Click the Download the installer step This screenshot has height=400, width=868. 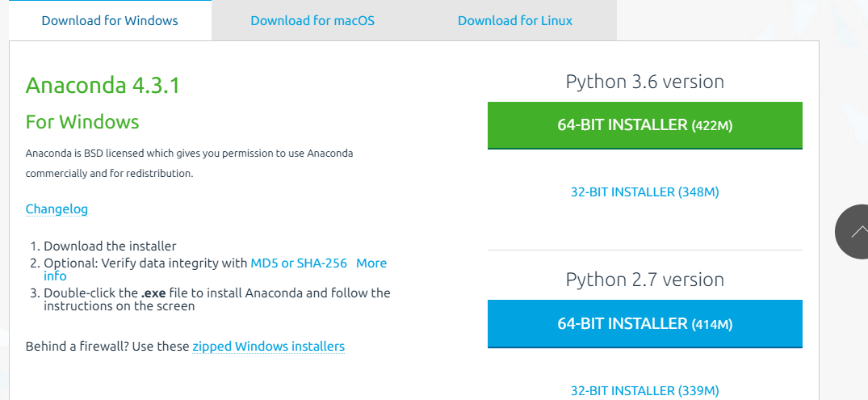110,246
